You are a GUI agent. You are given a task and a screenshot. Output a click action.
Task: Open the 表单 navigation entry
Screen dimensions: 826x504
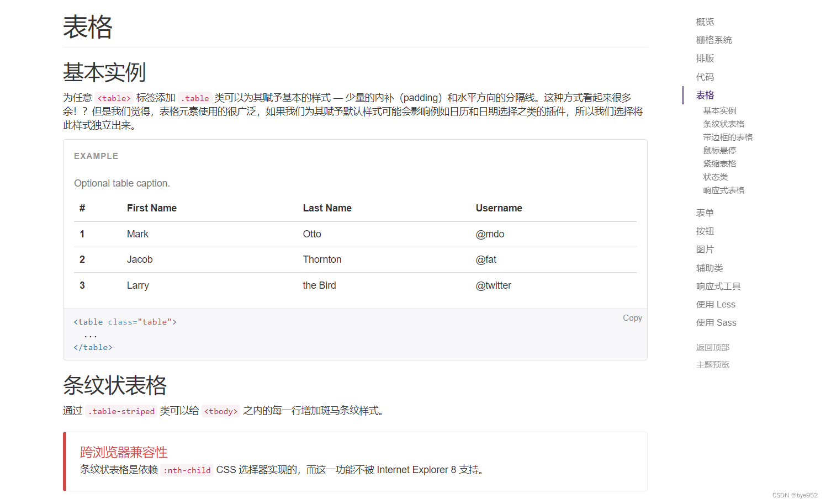click(705, 213)
